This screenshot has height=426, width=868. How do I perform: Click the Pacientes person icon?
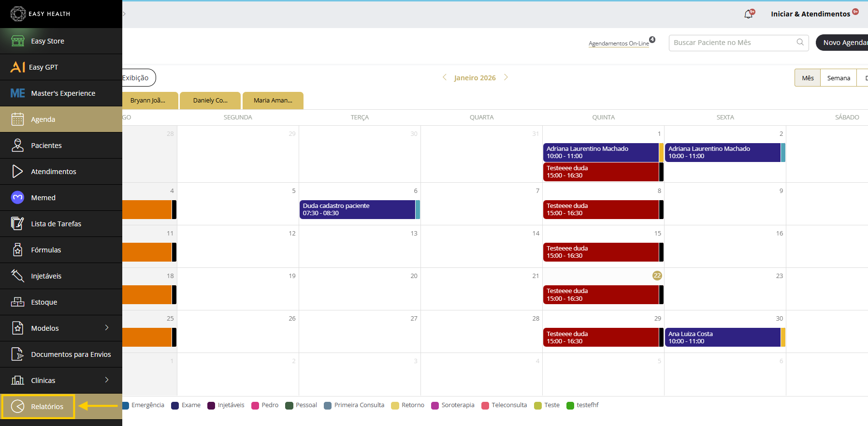pos(18,146)
